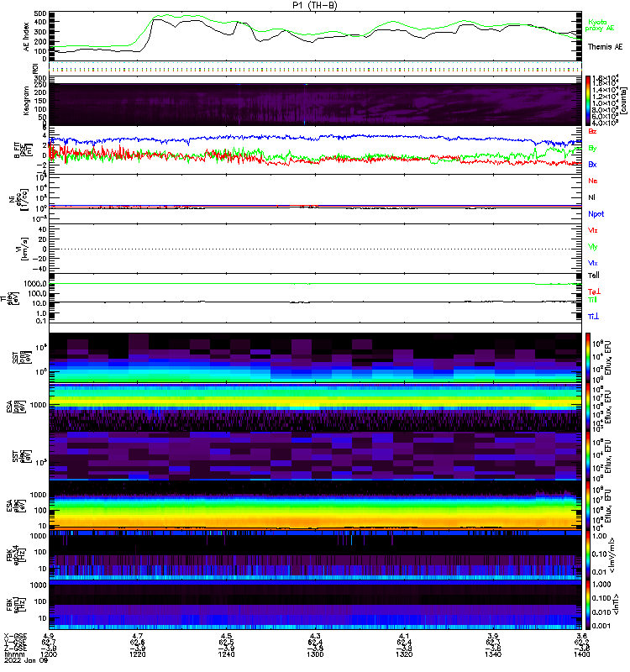
Task: Select the red "Bz" legend label
Action: coord(592,132)
